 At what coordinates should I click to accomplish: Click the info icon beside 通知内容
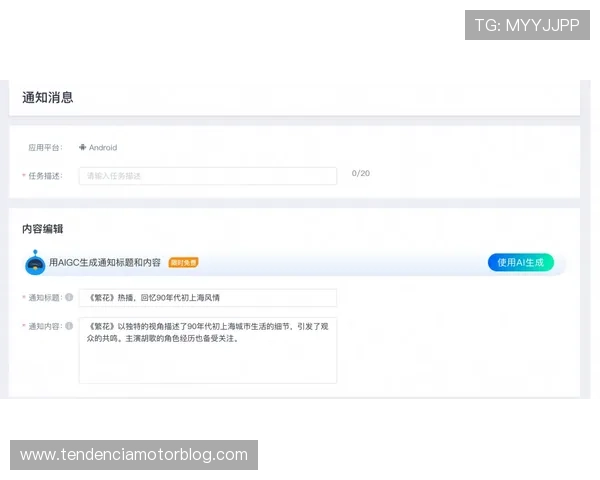point(69,326)
